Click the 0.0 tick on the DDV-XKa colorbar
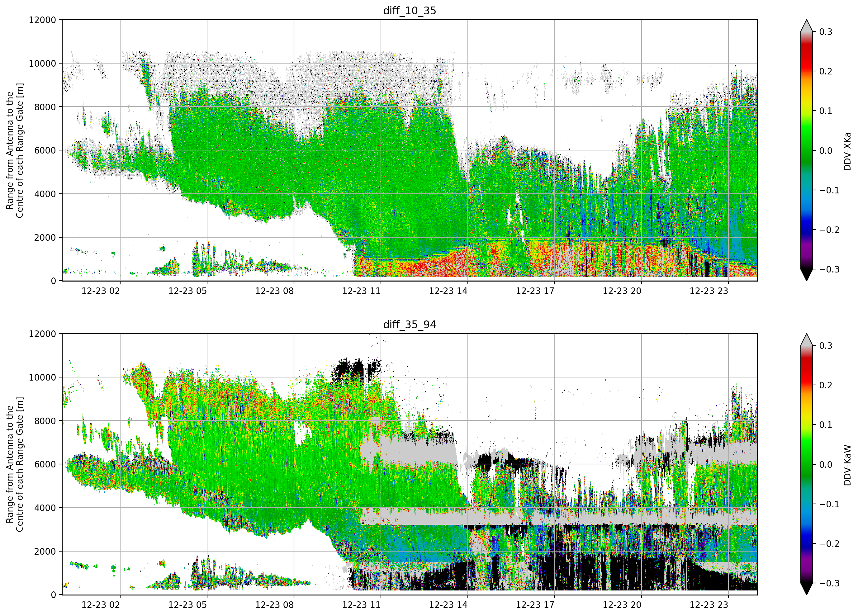This screenshot has width=858, height=616. (826, 151)
